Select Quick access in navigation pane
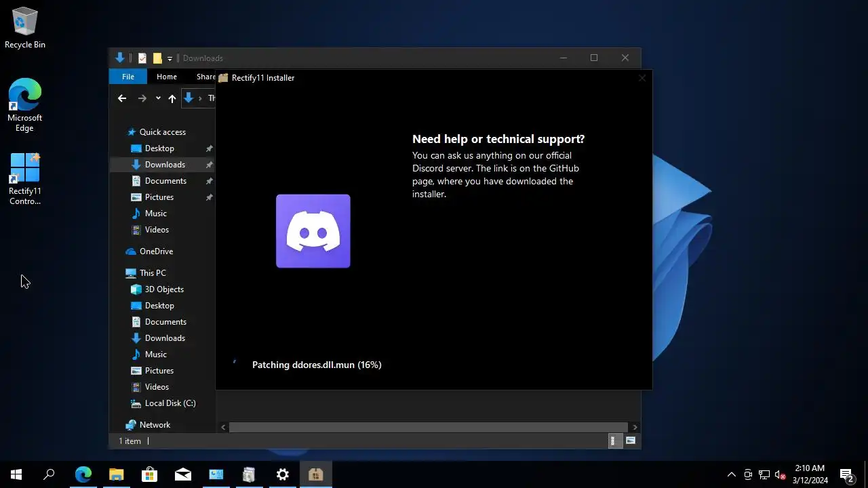This screenshot has height=488, width=868. click(x=163, y=132)
